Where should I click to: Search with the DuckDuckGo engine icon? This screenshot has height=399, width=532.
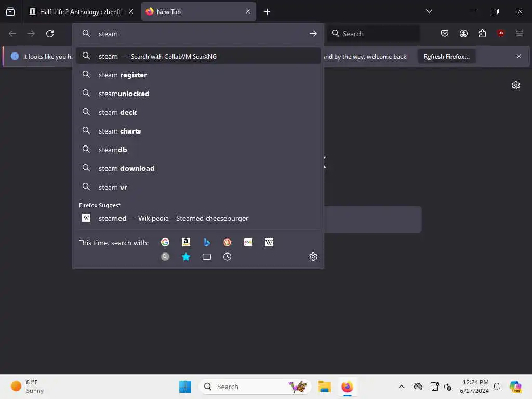[x=228, y=242]
